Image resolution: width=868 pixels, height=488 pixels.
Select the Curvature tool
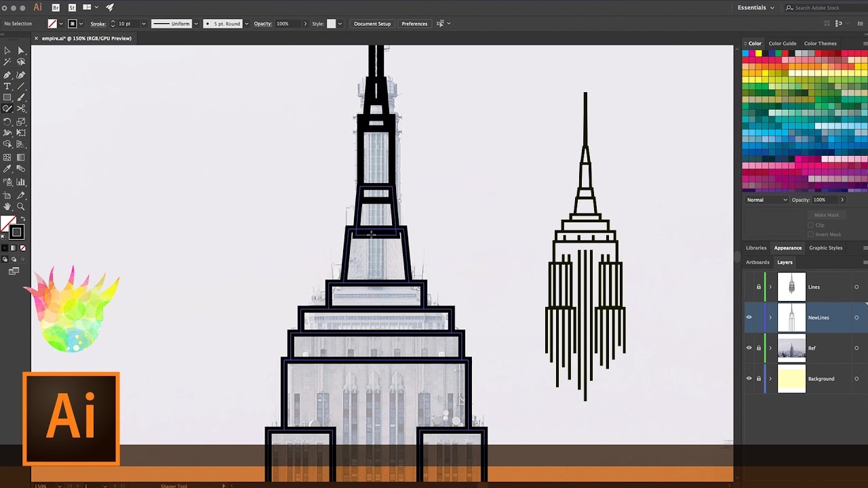pos(21,75)
